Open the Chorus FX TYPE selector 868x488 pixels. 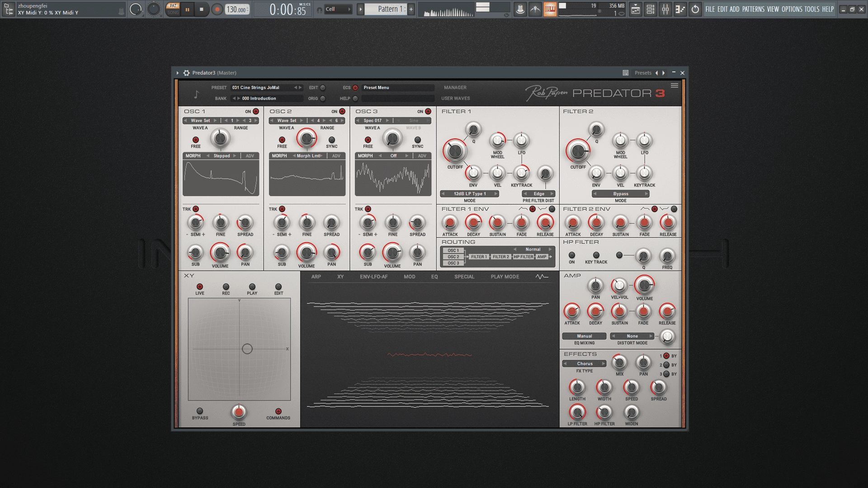click(585, 364)
